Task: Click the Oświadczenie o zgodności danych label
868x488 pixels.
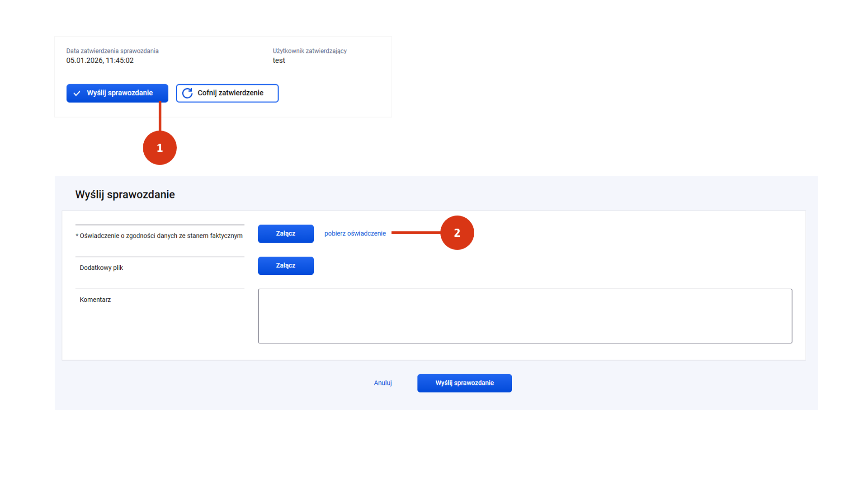Action: (161, 236)
